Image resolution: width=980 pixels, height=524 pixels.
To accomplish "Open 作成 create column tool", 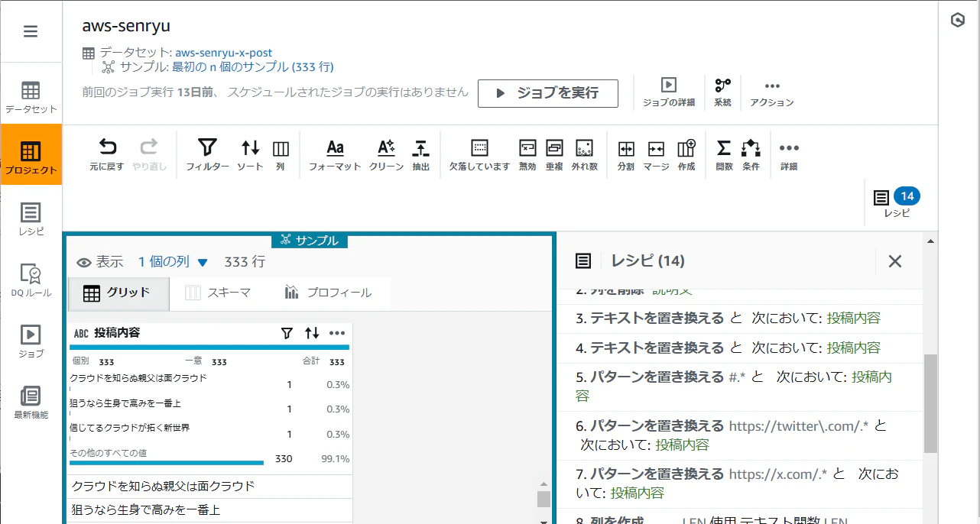I will (x=686, y=154).
